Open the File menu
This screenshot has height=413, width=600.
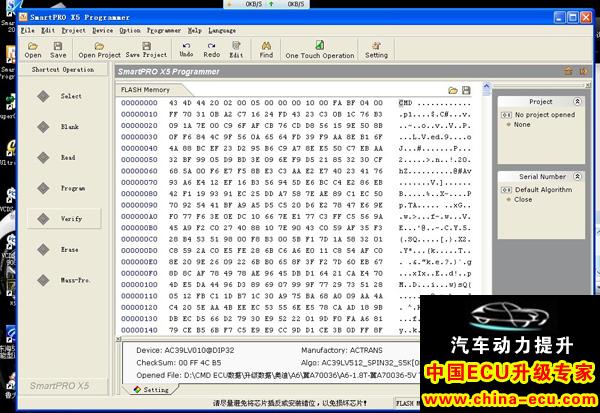[x=28, y=30]
